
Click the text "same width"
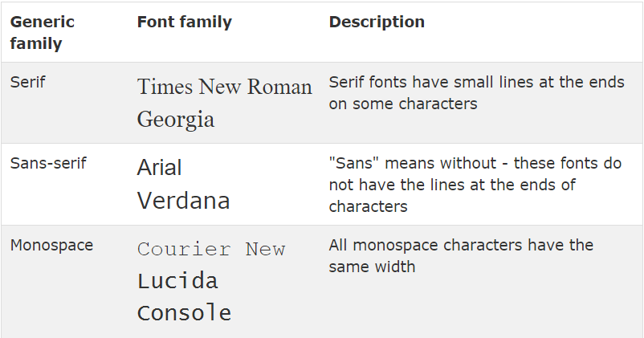click(372, 267)
